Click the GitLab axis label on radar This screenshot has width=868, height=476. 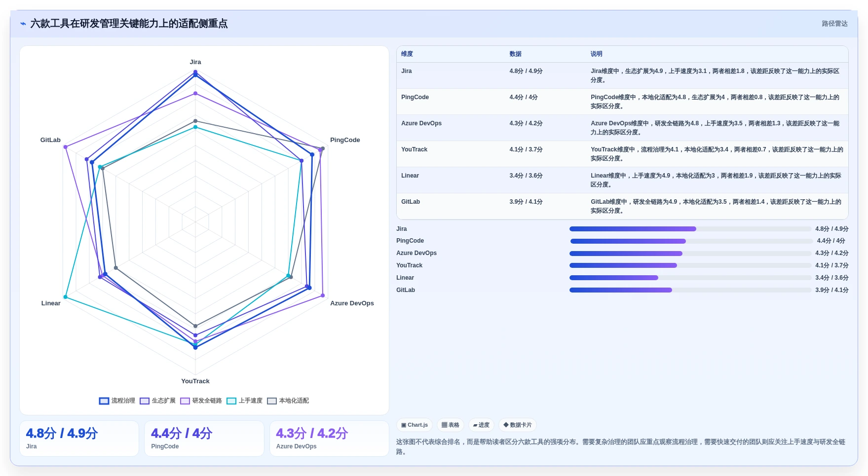pos(50,140)
